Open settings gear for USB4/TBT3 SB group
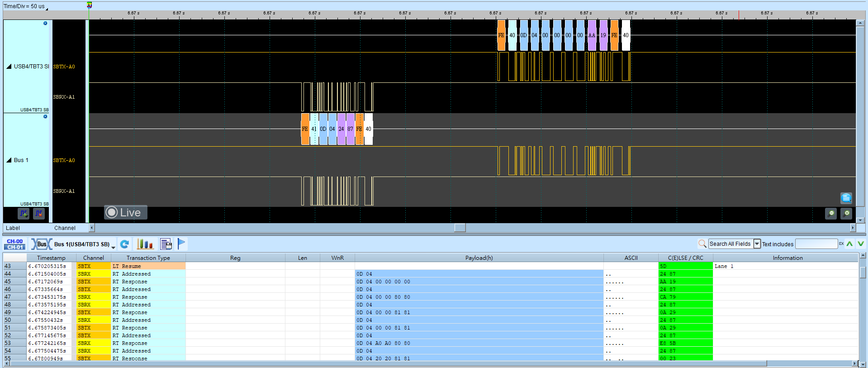The image size is (868, 368). 45,23
